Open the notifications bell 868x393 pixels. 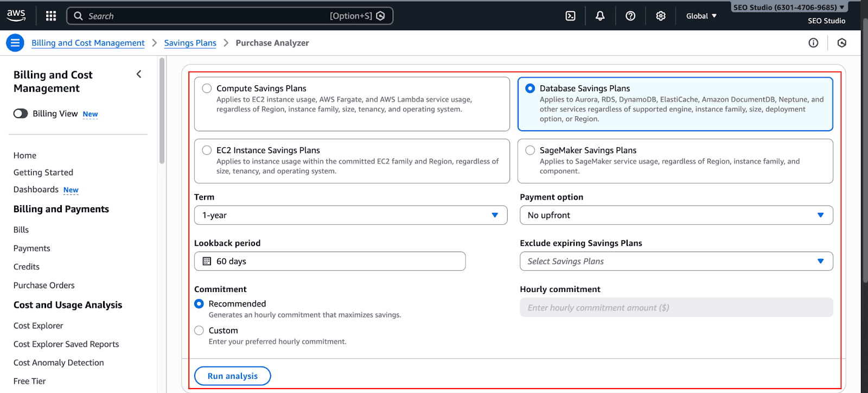coord(600,16)
